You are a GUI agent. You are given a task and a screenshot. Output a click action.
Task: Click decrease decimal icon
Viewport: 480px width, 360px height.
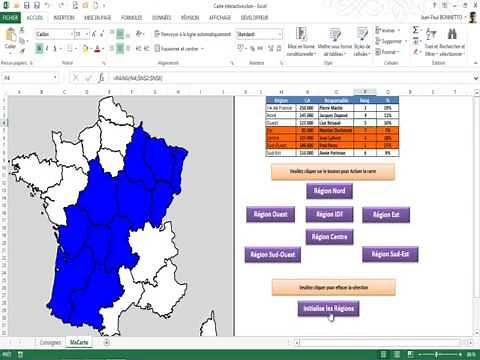279,49
